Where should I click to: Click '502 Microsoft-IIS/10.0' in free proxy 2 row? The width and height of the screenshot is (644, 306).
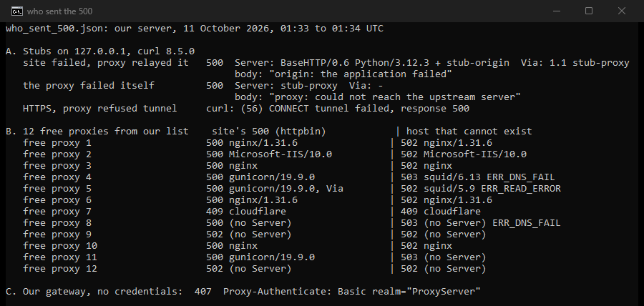[x=464, y=154]
